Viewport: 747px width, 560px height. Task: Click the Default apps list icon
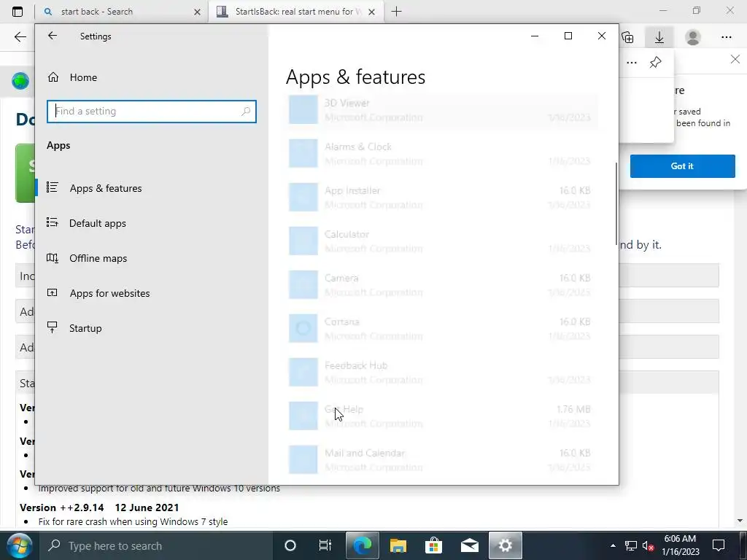(53, 222)
